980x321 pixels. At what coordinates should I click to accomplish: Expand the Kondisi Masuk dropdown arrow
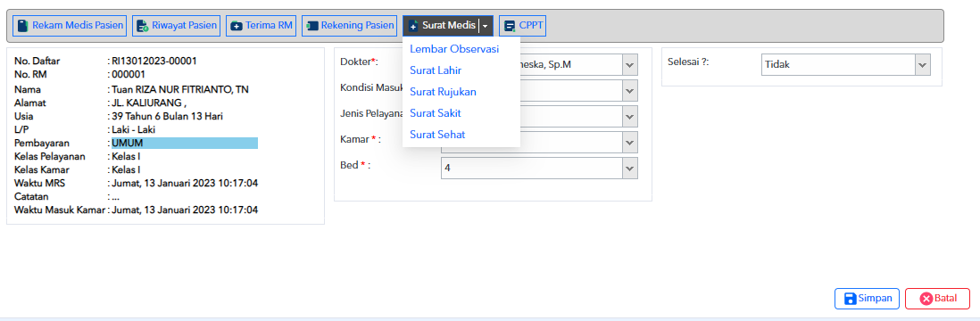(630, 91)
